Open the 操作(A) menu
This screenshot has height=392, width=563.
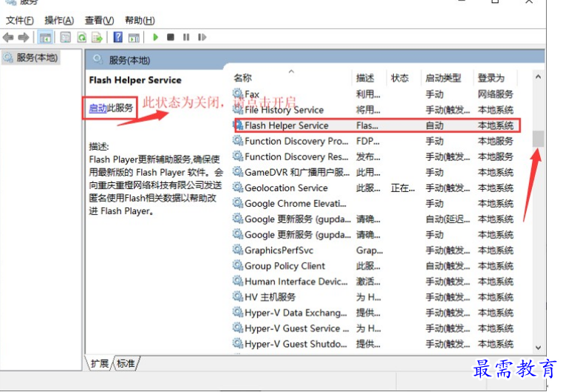click(x=59, y=21)
